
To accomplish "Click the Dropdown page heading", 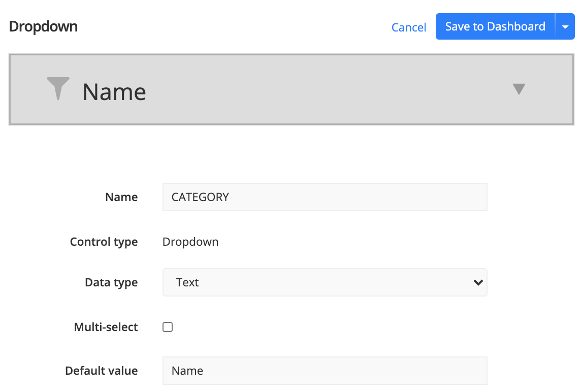I will 43,27.
